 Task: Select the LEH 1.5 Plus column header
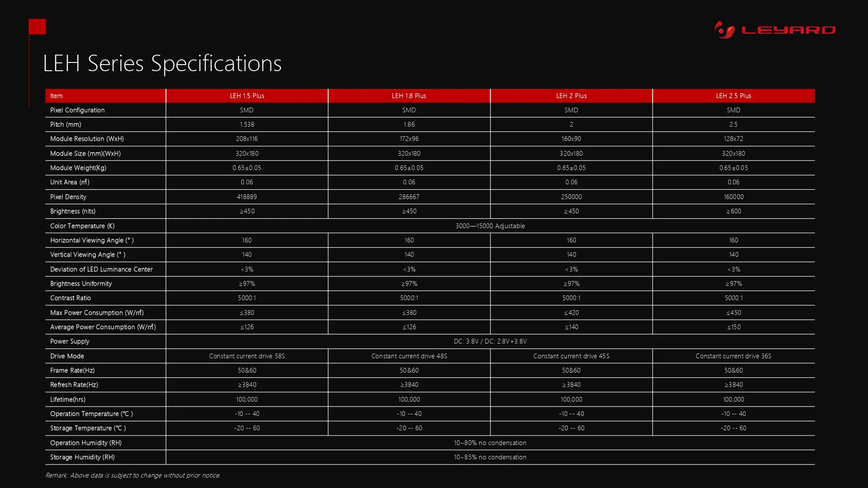click(247, 96)
